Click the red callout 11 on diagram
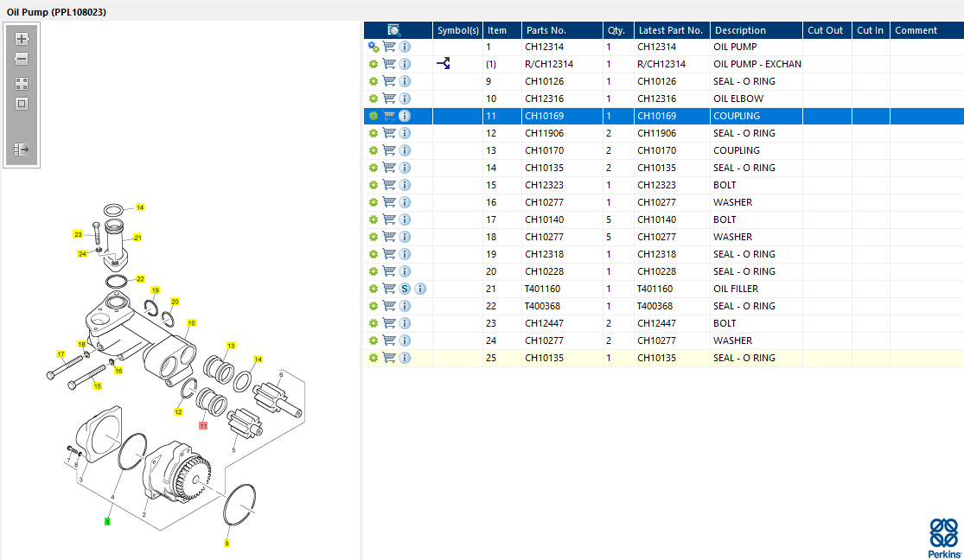The width and height of the screenshot is (964, 560). (x=203, y=425)
